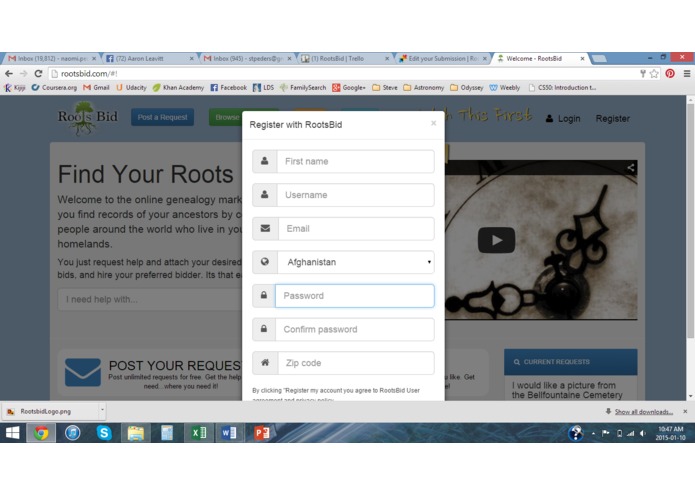Screen dimensions: 695x494
Task: Click the Username field
Action: point(355,195)
